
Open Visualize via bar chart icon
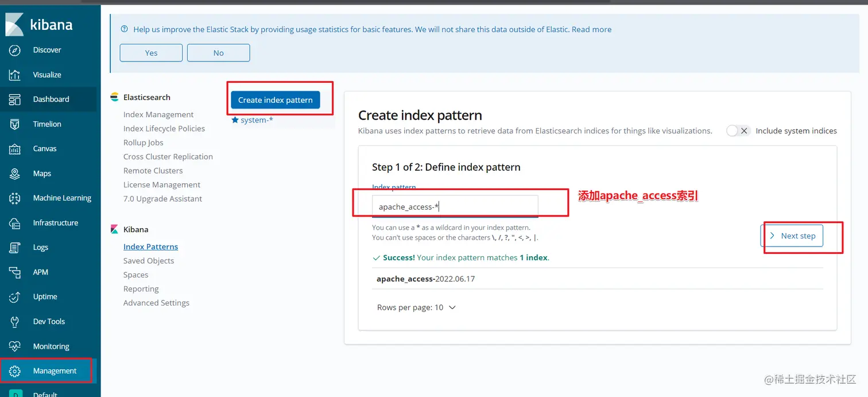pos(15,75)
